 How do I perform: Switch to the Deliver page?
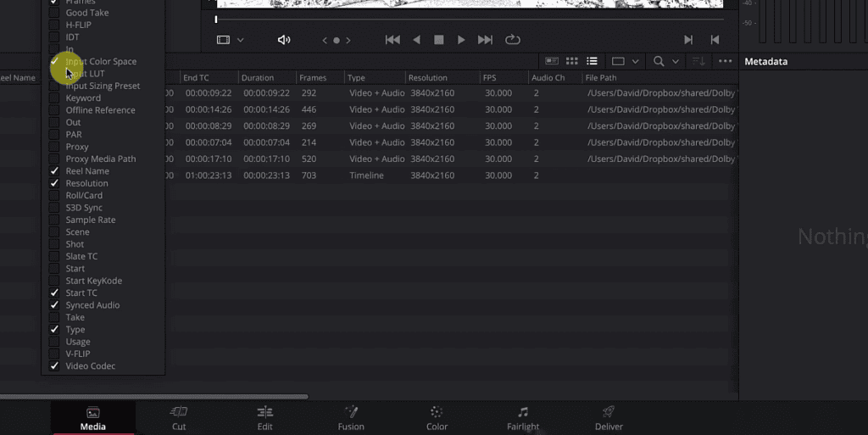(609, 419)
